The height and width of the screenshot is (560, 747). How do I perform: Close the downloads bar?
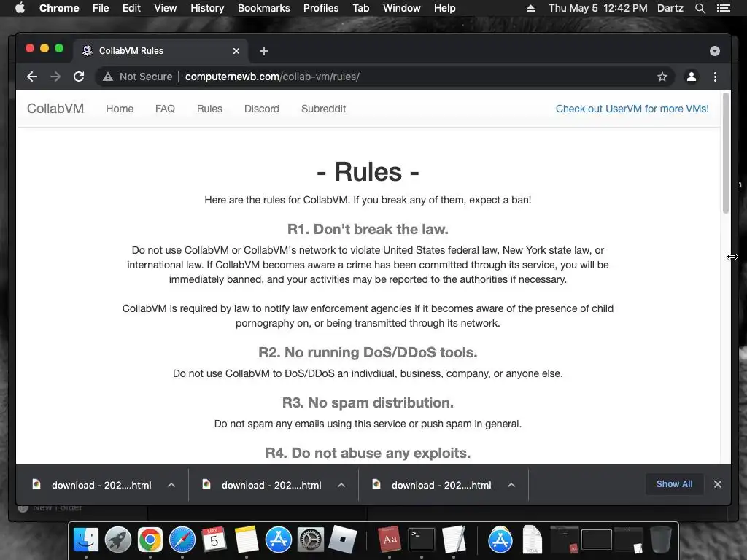tap(718, 484)
